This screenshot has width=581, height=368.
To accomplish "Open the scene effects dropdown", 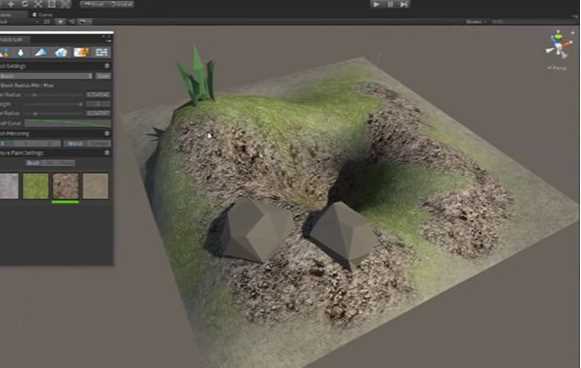I will pyautogui.click(x=85, y=21).
